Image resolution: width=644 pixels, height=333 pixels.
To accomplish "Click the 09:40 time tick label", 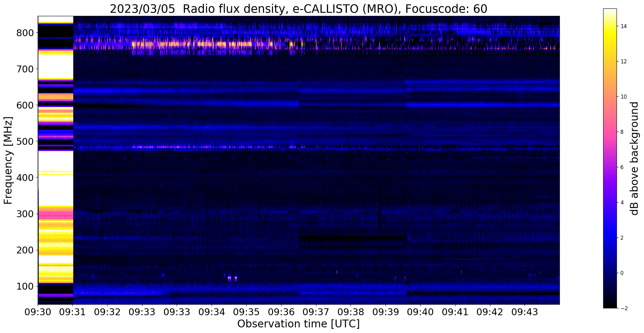I will click(421, 312).
